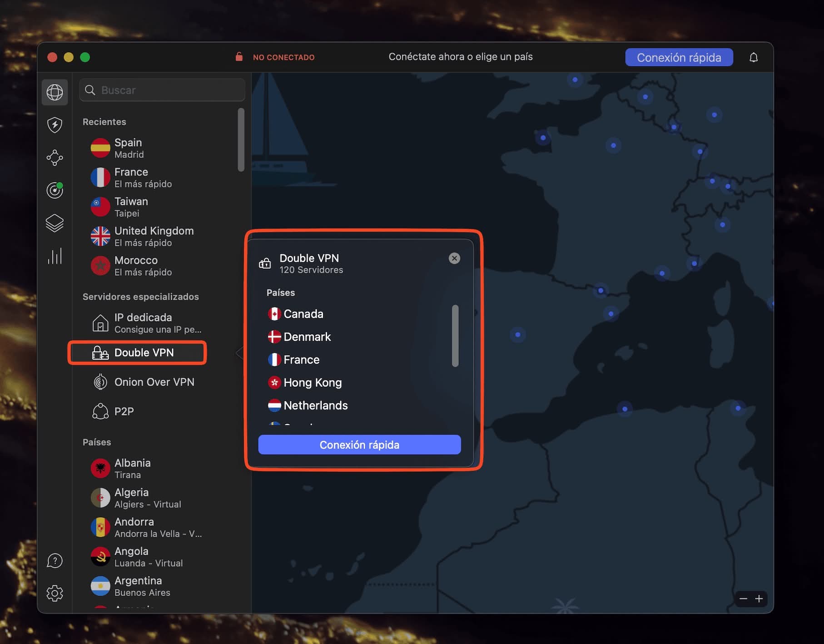Open the statistics bars icon
This screenshot has height=644, width=824.
[x=55, y=256]
